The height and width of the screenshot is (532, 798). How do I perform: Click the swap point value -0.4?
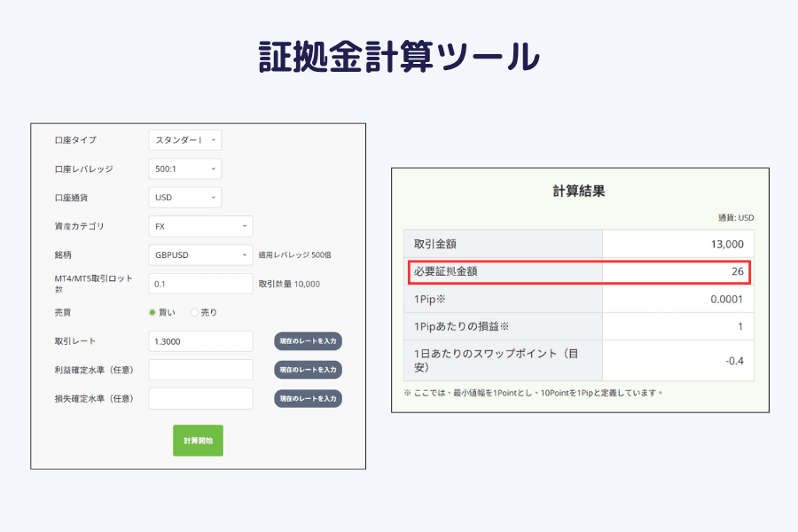point(734,361)
